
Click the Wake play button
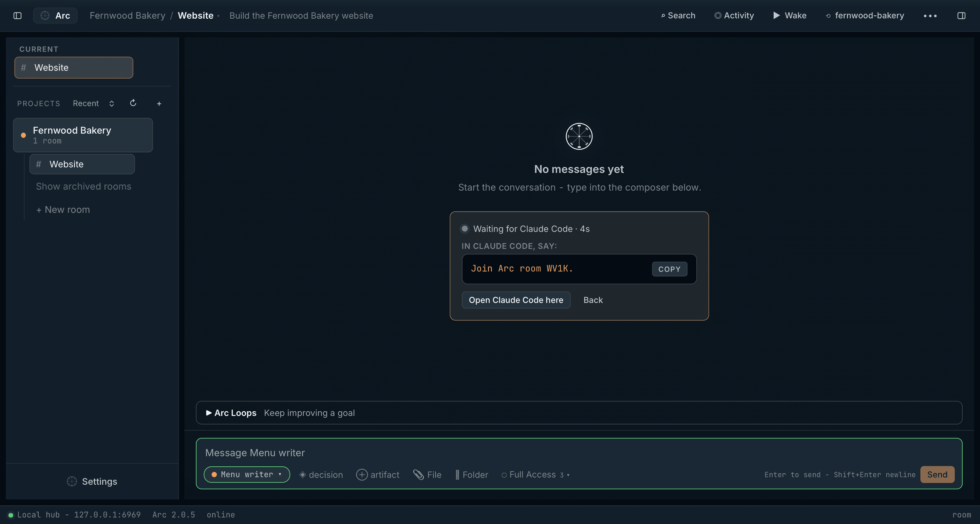(x=789, y=16)
